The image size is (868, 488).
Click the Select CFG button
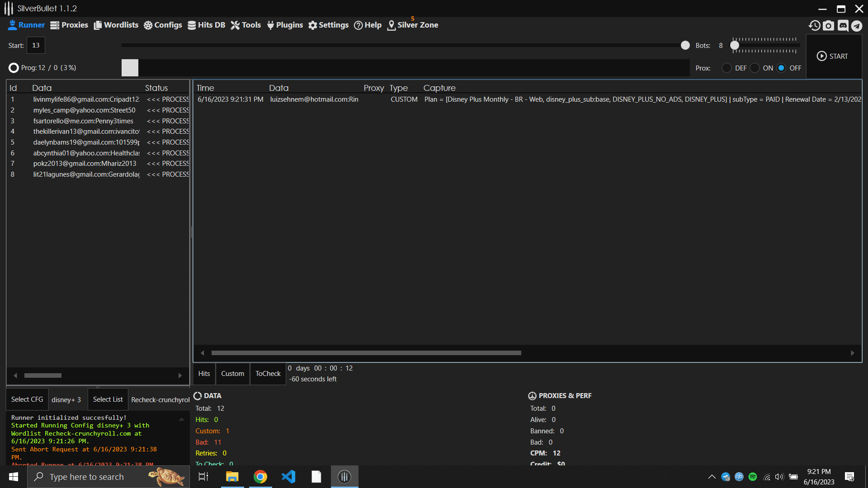point(27,399)
